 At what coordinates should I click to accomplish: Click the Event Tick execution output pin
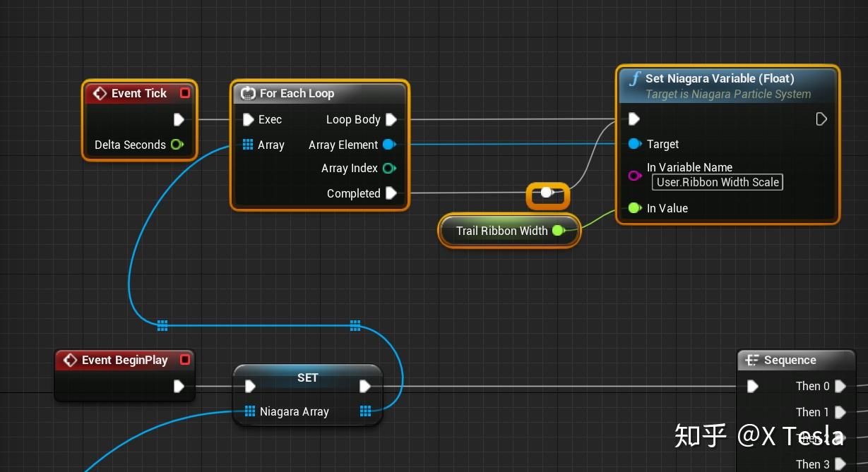(179, 119)
